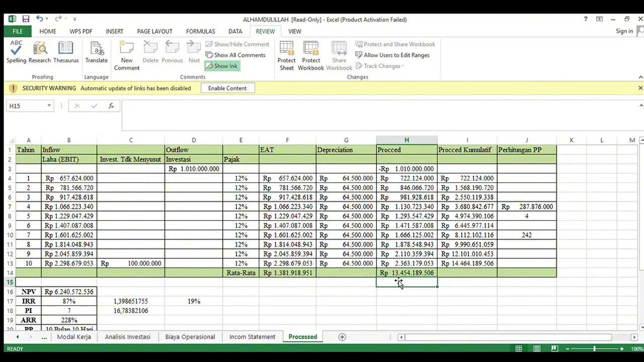Zoom in with the plus button

tap(622, 348)
